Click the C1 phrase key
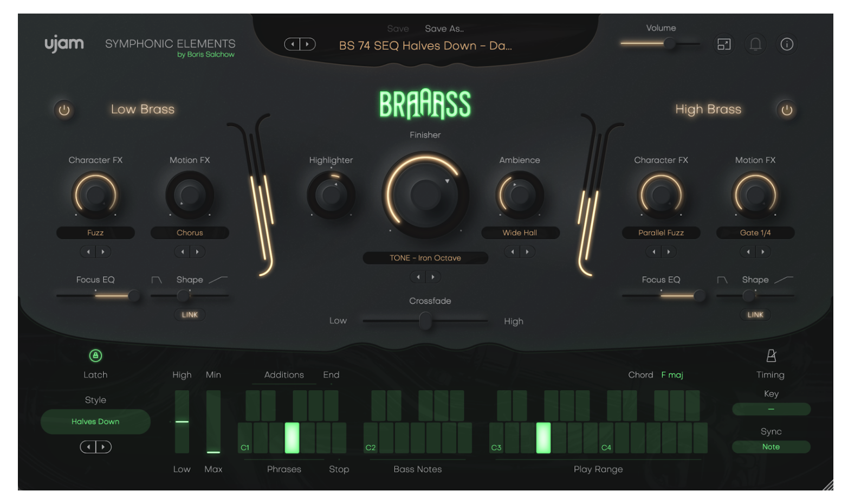This screenshot has height=504, width=848. point(245,438)
